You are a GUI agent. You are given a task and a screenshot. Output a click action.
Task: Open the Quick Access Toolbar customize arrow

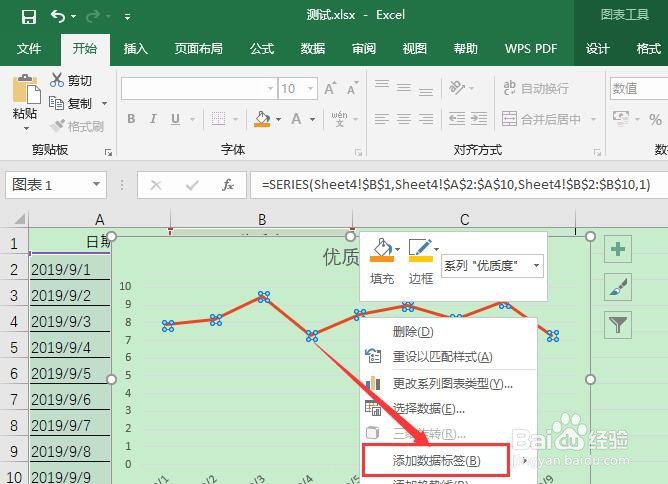tap(127, 17)
